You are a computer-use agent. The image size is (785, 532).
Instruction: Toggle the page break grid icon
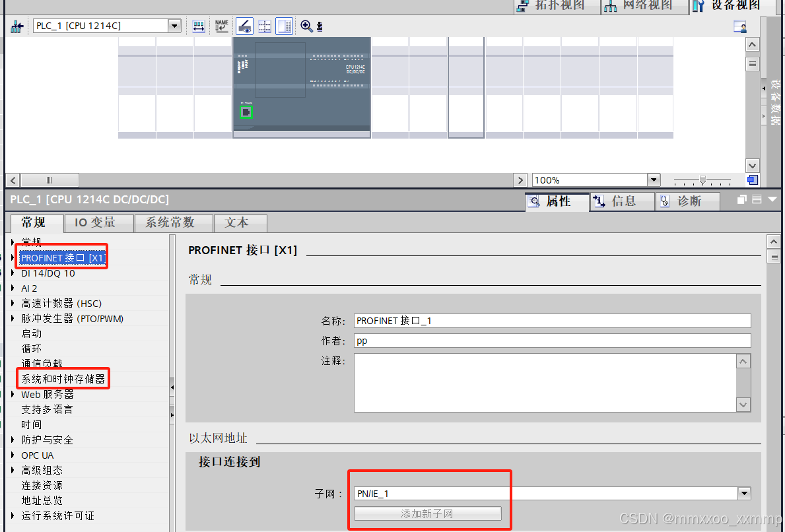[264, 26]
